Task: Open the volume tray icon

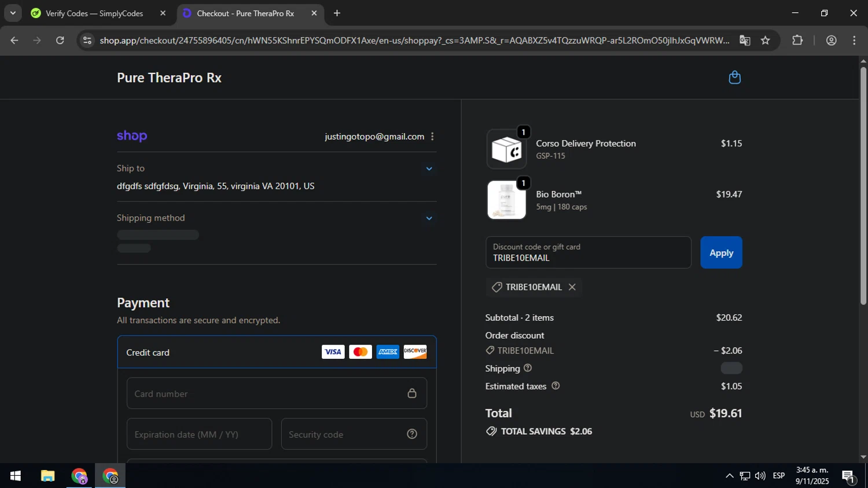Action: coord(760,476)
